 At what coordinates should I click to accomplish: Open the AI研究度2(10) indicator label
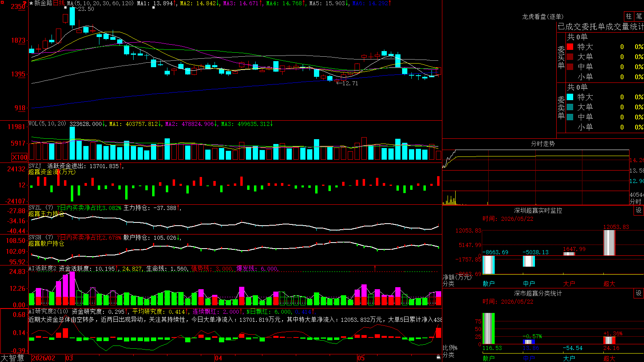(x=49, y=311)
